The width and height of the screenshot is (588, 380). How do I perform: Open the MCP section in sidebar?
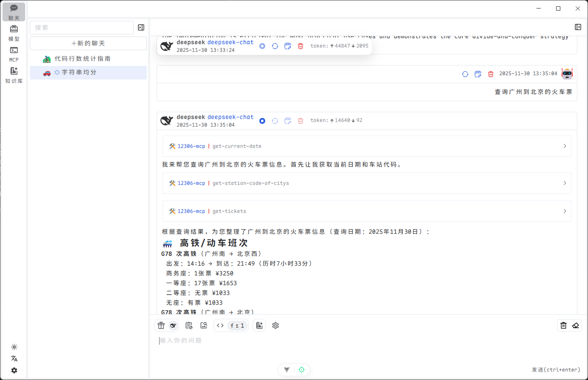(x=14, y=54)
